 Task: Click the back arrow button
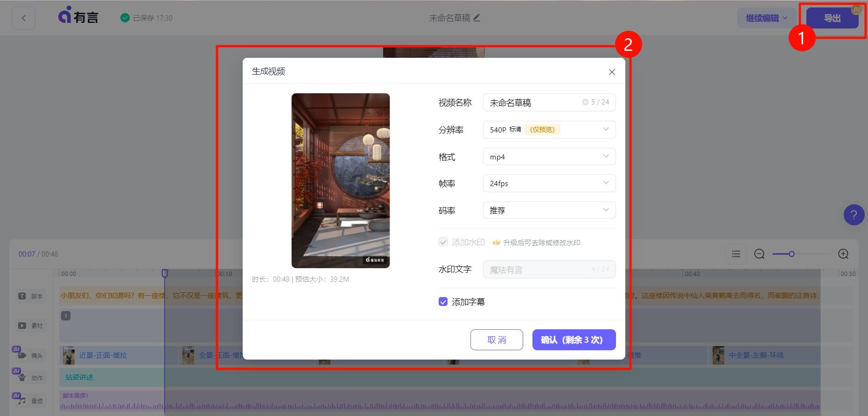(23, 18)
